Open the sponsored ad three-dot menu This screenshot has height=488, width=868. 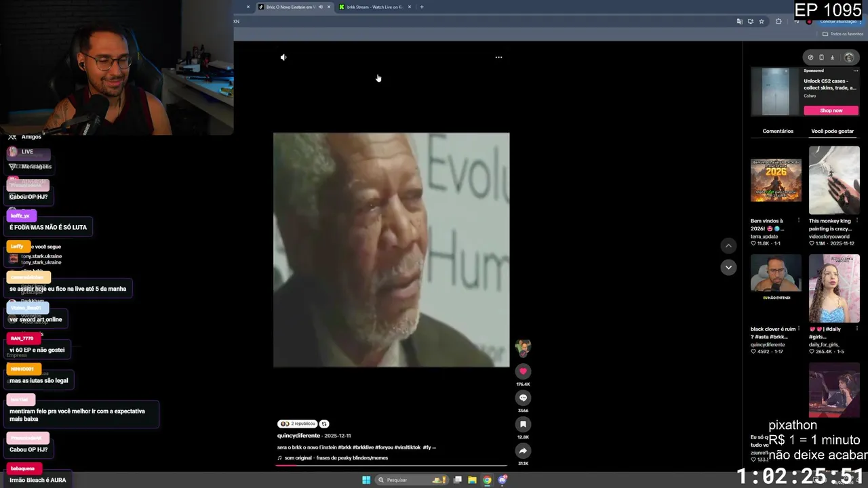[x=856, y=70]
